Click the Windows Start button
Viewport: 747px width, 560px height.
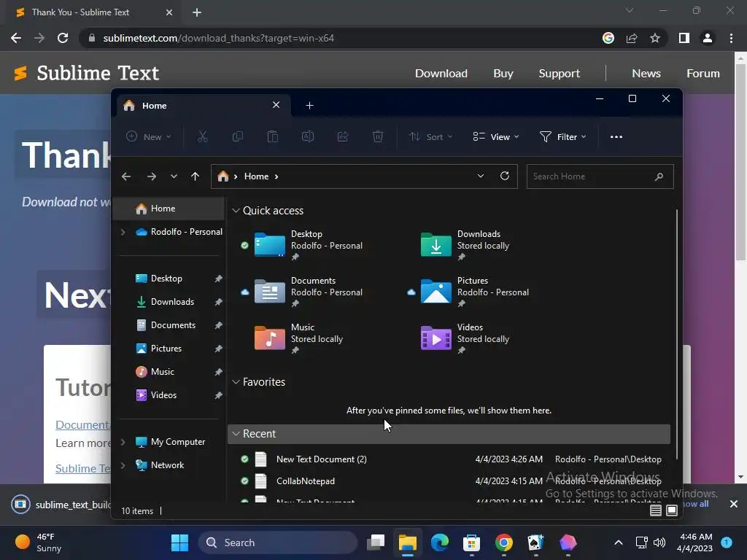coord(179,542)
